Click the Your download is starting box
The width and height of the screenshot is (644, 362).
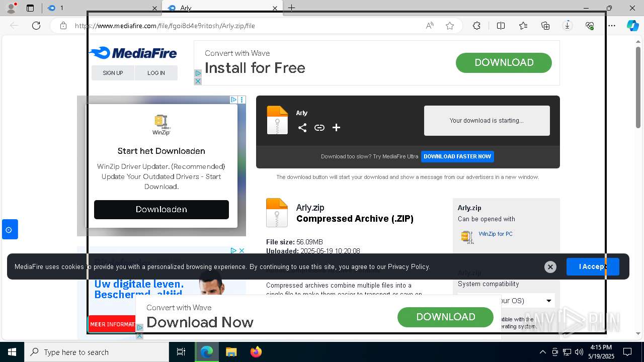[487, 121]
